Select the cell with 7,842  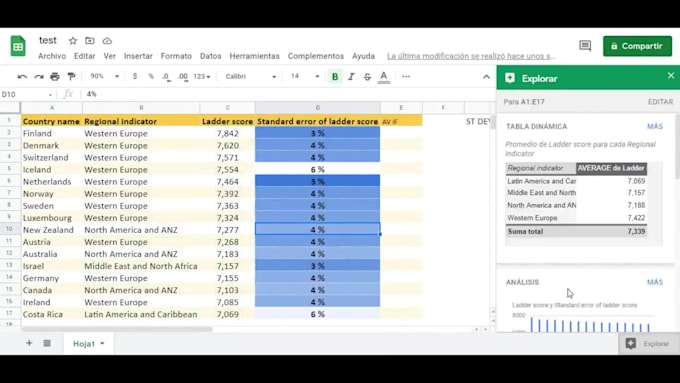click(x=227, y=133)
